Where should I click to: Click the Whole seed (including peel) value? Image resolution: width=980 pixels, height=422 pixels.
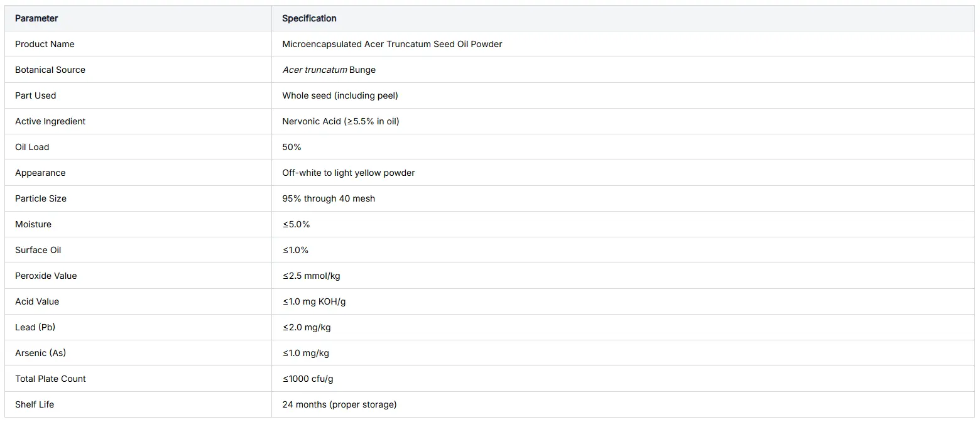[x=340, y=95]
